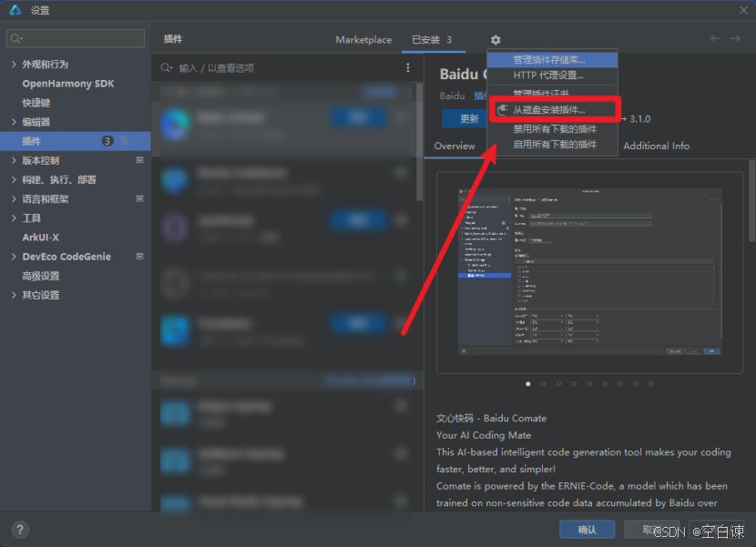
Task: Expand the 编辑器 settings group
Action: tap(14, 122)
